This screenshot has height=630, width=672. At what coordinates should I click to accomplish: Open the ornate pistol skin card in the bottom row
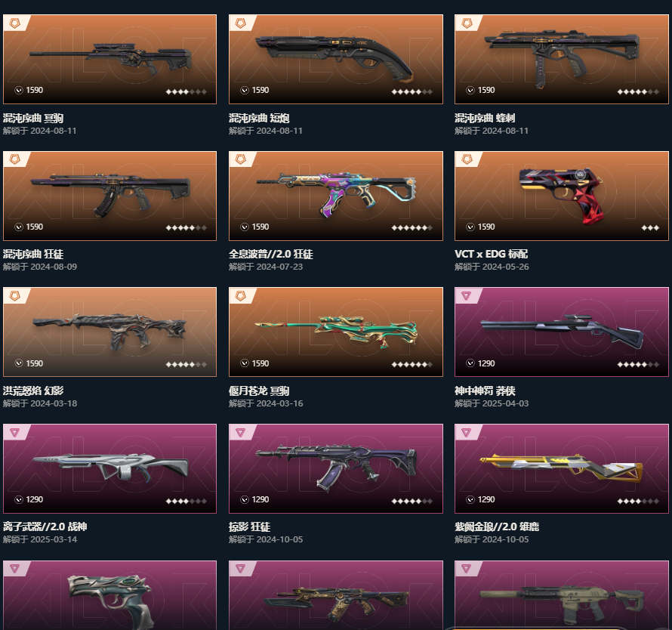[x=109, y=595]
